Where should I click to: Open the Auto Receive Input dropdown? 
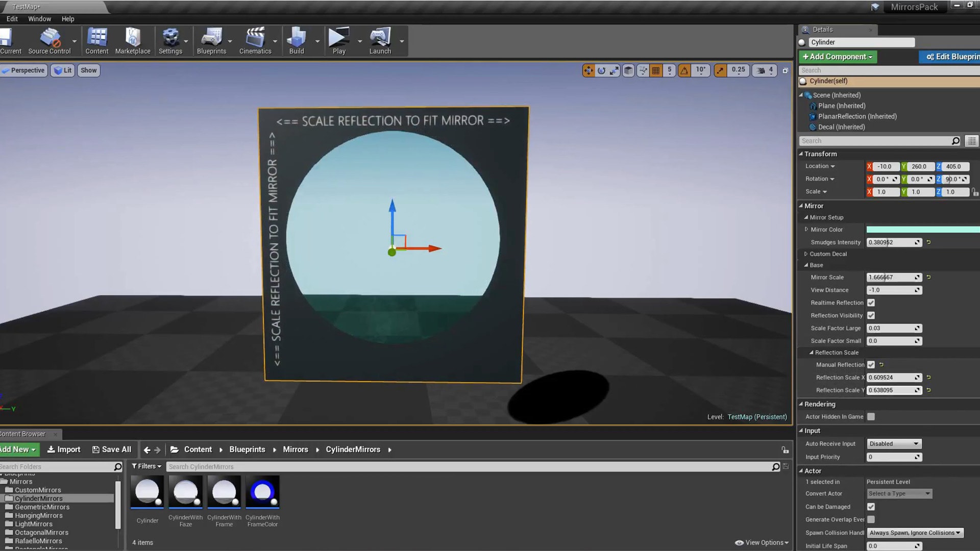pyautogui.click(x=893, y=443)
